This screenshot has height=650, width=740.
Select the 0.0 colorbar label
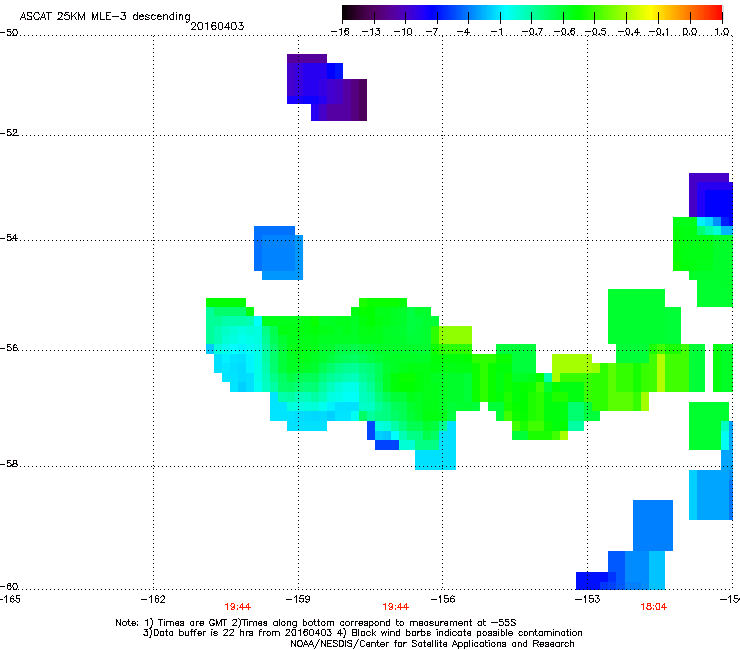[690, 32]
